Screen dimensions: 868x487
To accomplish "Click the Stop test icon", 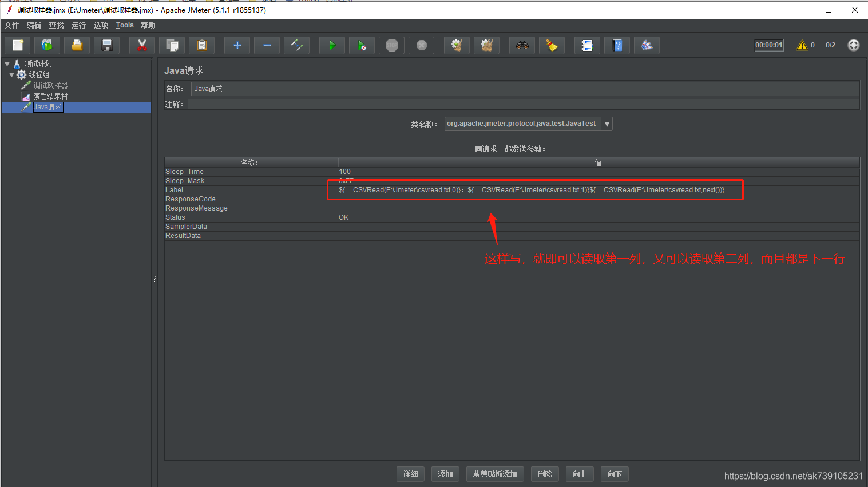I will (392, 45).
